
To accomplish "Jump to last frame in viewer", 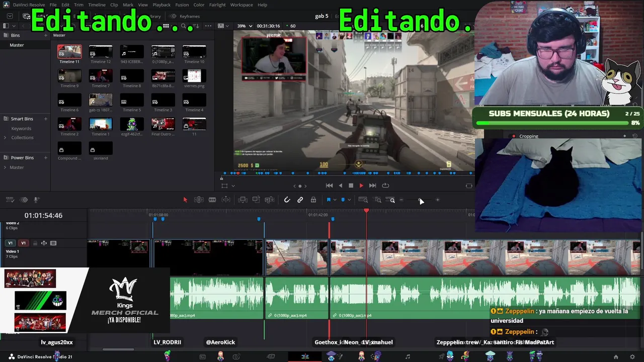I will click(373, 186).
